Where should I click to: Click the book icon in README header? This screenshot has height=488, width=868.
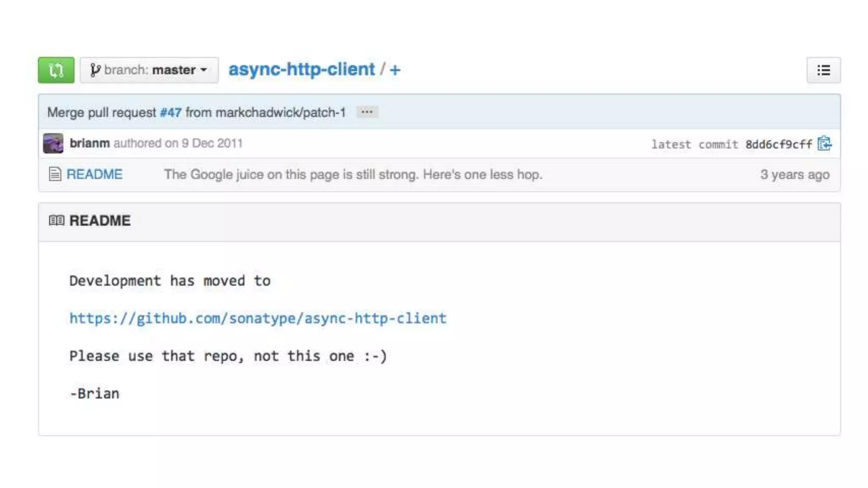point(56,221)
